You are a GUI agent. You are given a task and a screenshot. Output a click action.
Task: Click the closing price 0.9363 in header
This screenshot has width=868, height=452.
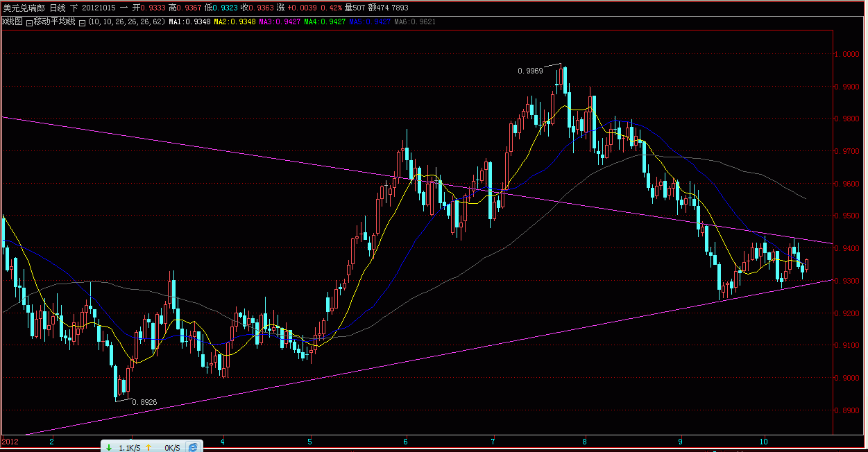(x=262, y=8)
